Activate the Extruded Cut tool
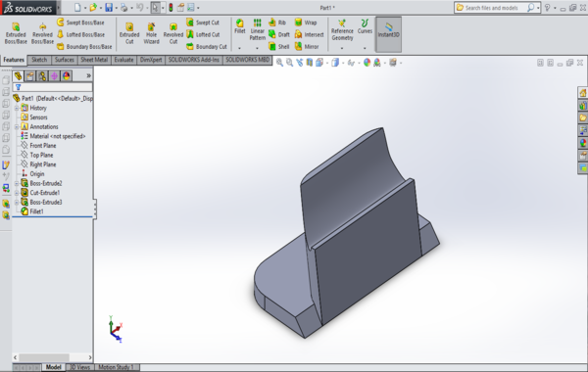 pyautogui.click(x=129, y=33)
